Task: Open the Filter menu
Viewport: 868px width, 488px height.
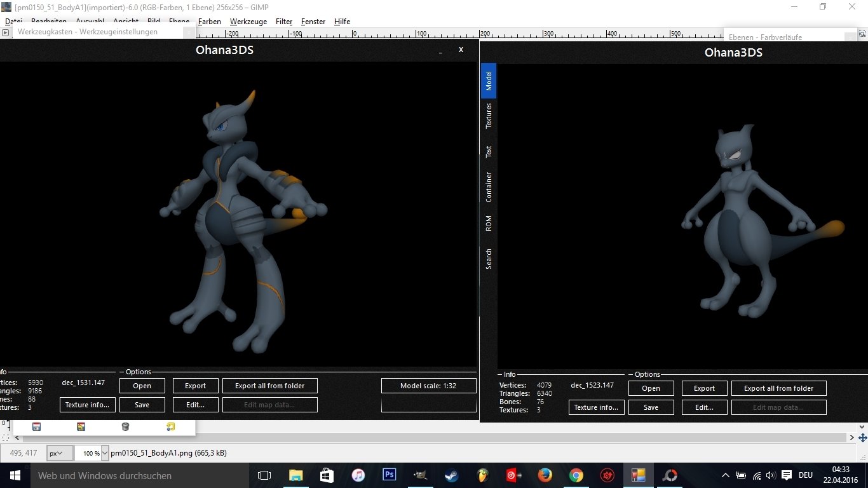Action: point(284,22)
